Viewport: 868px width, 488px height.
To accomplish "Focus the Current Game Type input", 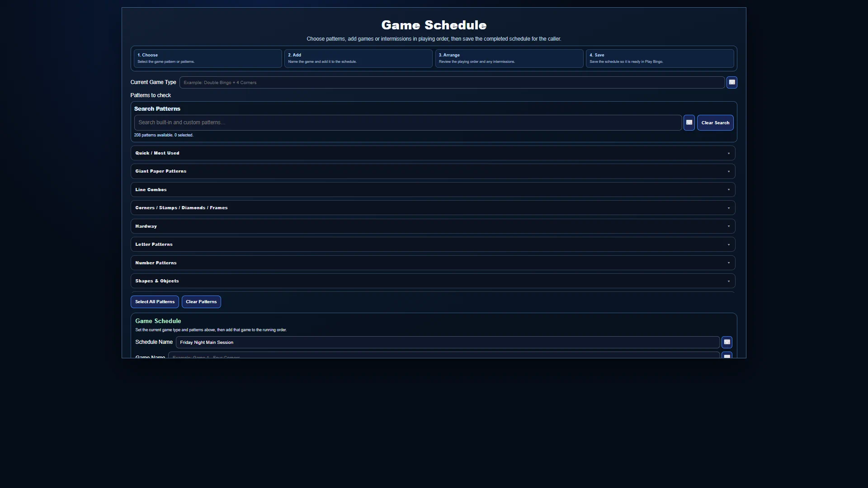I will click(452, 82).
